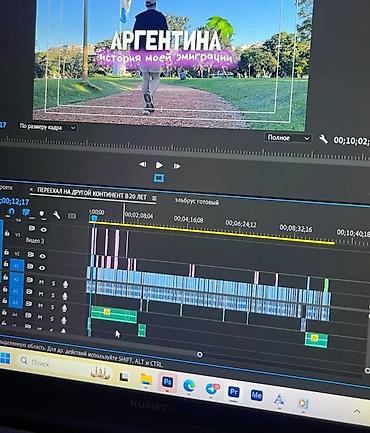Switch to the 'ПЕРЕЕХАЛ НА ДРУГОЙ КОНТИНЕНТ В 20 ЛЕТ' sequence tab

(x=92, y=193)
